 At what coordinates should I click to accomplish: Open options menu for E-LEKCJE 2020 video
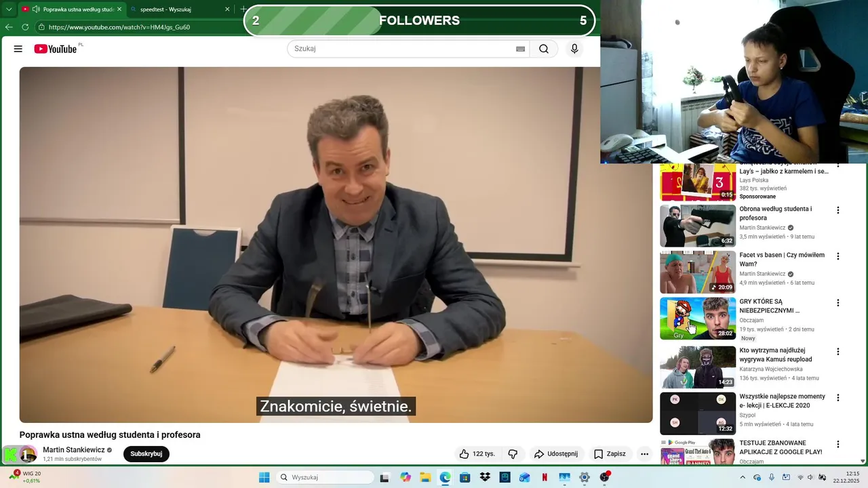[x=837, y=398]
